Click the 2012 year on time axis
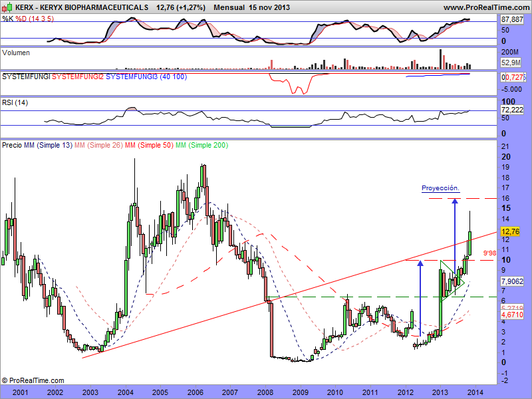Screen dimensions: 532x399 [406, 392]
